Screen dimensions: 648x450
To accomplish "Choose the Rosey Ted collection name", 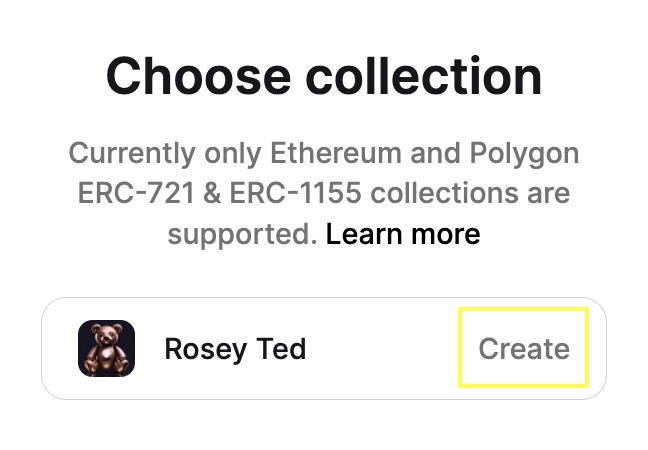I will pyautogui.click(x=235, y=349).
